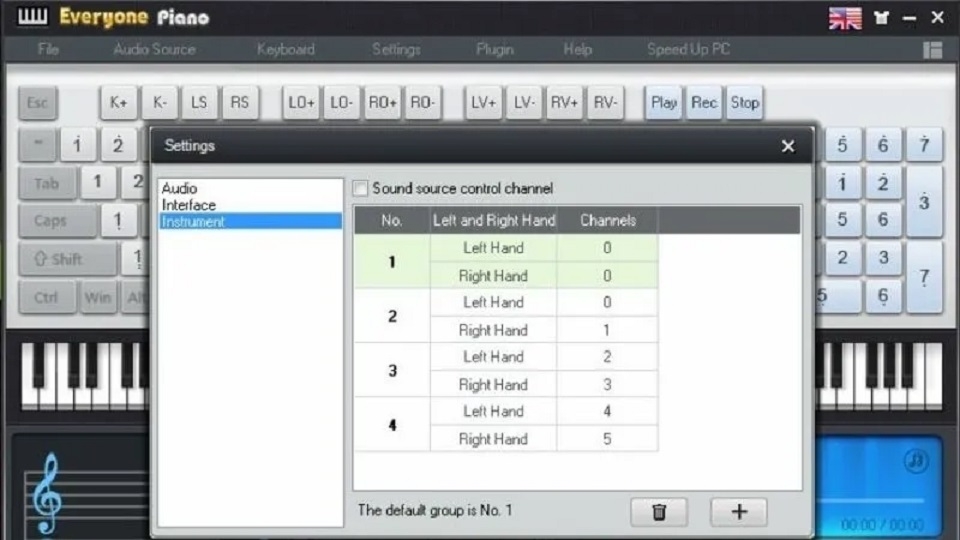Viewport: 960px width, 540px height.
Task: Enable Sound source control channel checkbox
Action: pos(361,189)
